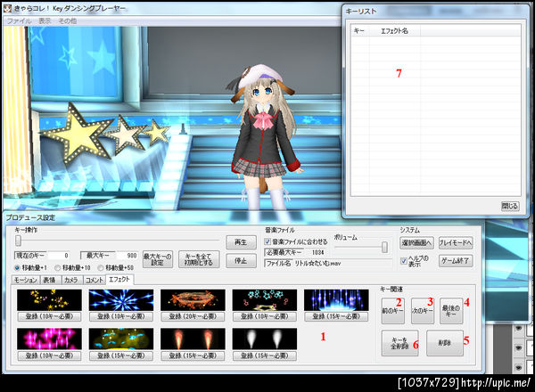Jump to the 前のキー previous key

pyautogui.click(x=392, y=311)
